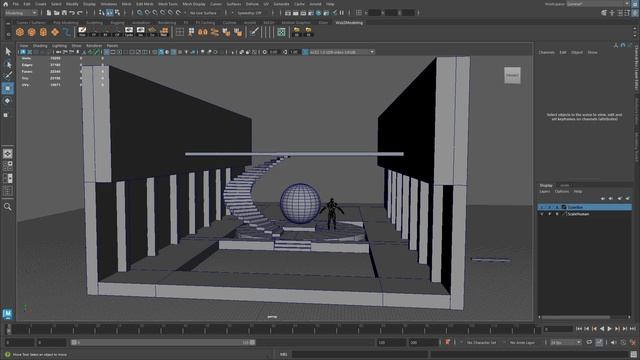Go to Maya home screen icon
Screen dimensions: 640x360
click(x=5, y=4)
